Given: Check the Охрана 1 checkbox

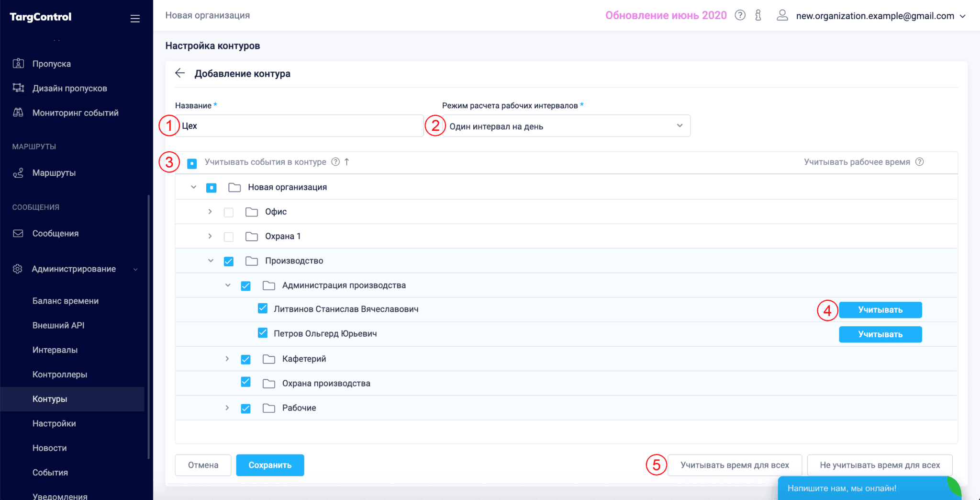Looking at the screenshot, I should [x=229, y=237].
